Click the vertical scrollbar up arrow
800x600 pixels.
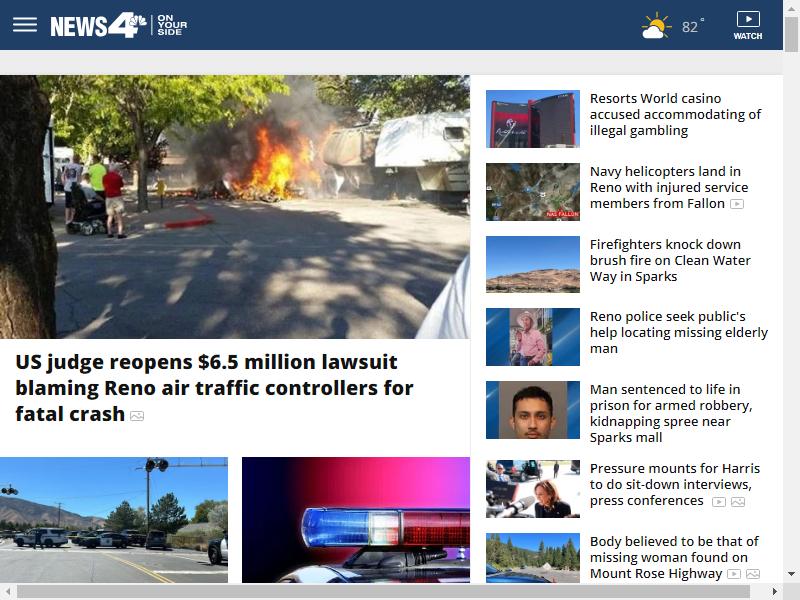coord(791,7)
